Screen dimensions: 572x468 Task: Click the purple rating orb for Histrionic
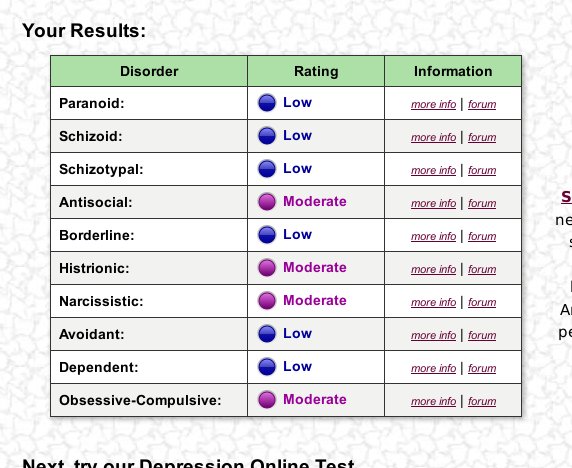267,268
